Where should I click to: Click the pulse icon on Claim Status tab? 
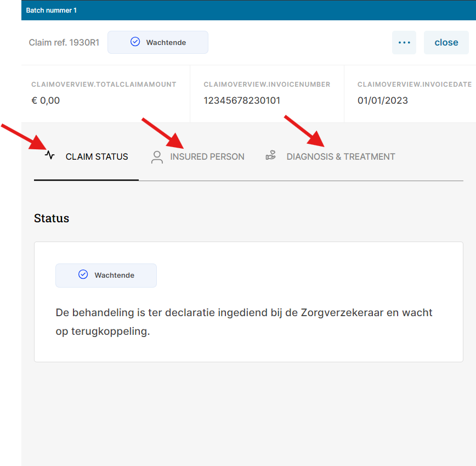[x=50, y=155]
